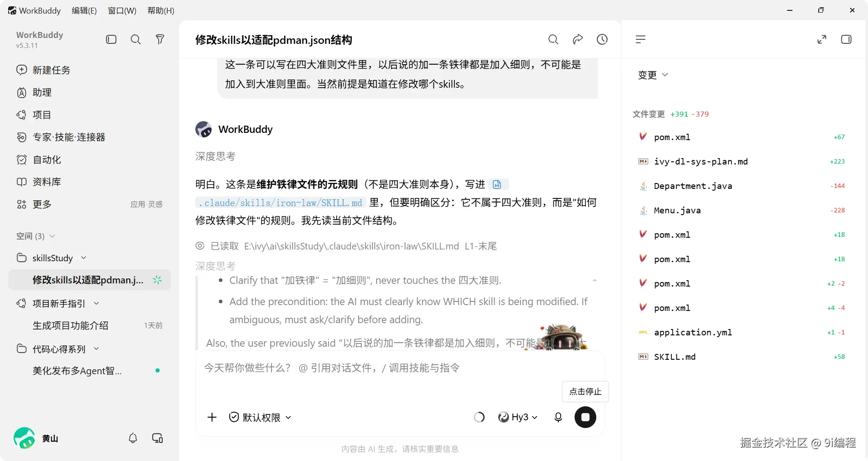Search within the conversation header
868x461 pixels.
[x=553, y=39]
